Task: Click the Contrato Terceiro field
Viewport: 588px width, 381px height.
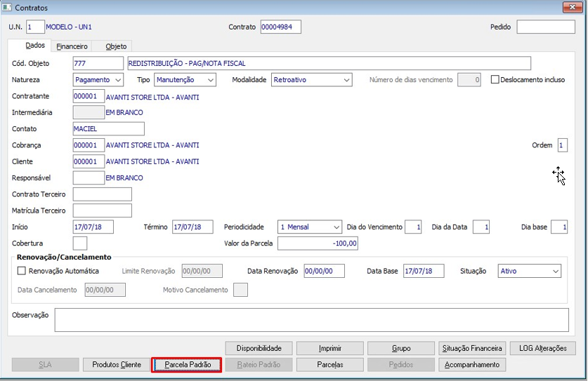Action: (x=103, y=194)
